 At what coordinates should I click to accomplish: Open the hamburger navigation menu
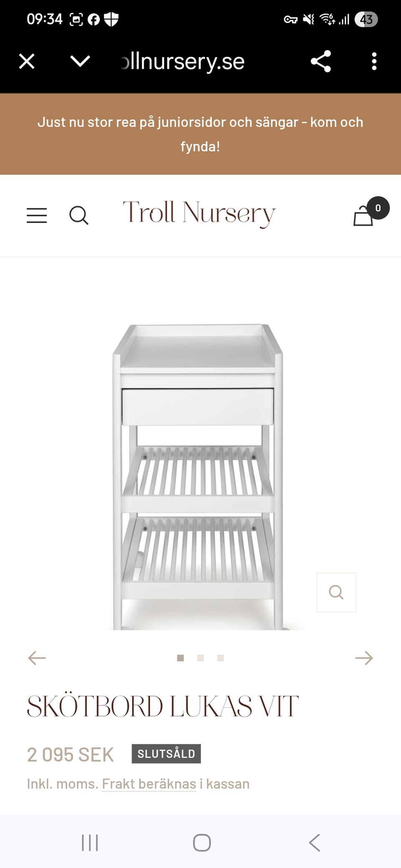coord(37,215)
